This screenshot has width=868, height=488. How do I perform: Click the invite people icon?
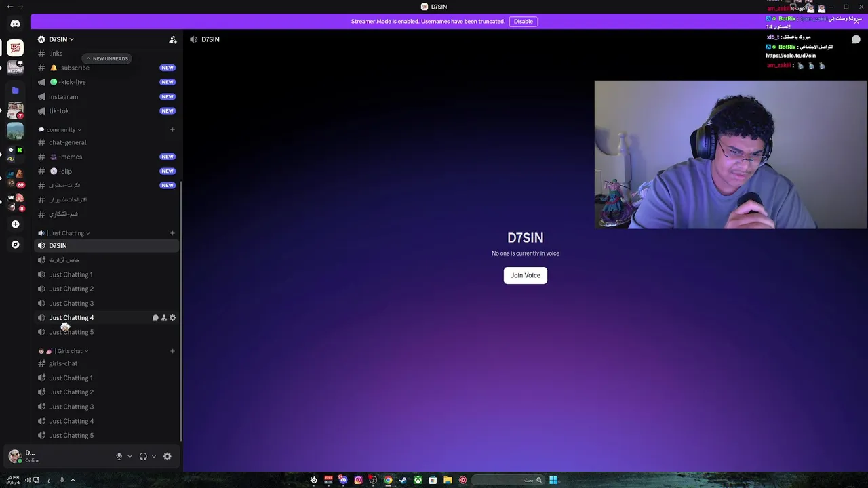pos(173,39)
